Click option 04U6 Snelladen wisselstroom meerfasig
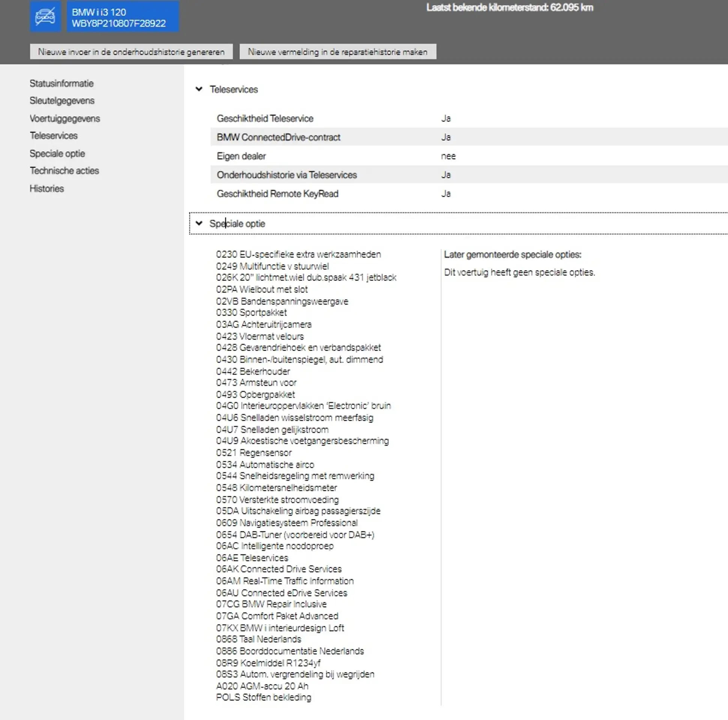This screenshot has width=728, height=720. pyautogui.click(x=295, y=418)
